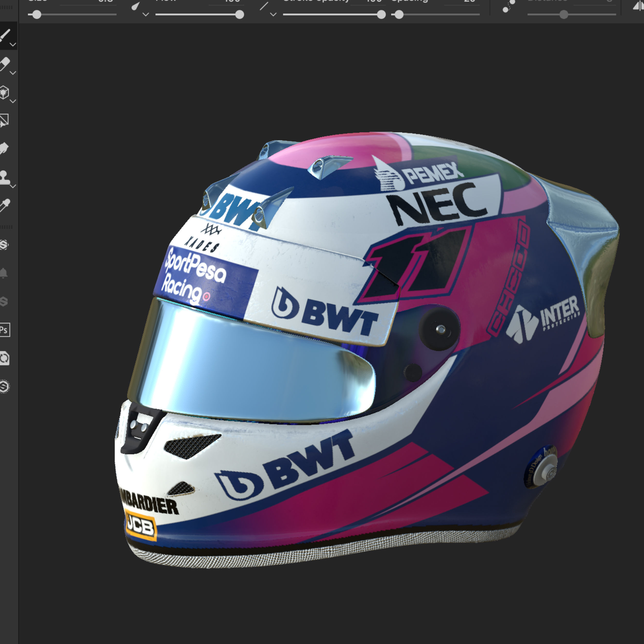Viewport: 644px width, 644px height.
Task: Click the Stroke opacity slider handle
Action: [381, 15]
